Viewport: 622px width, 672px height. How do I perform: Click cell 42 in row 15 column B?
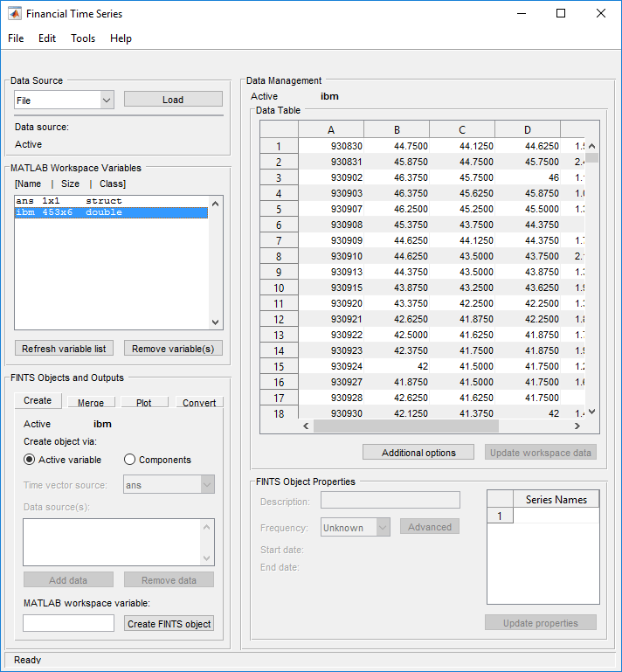(397, 366)
